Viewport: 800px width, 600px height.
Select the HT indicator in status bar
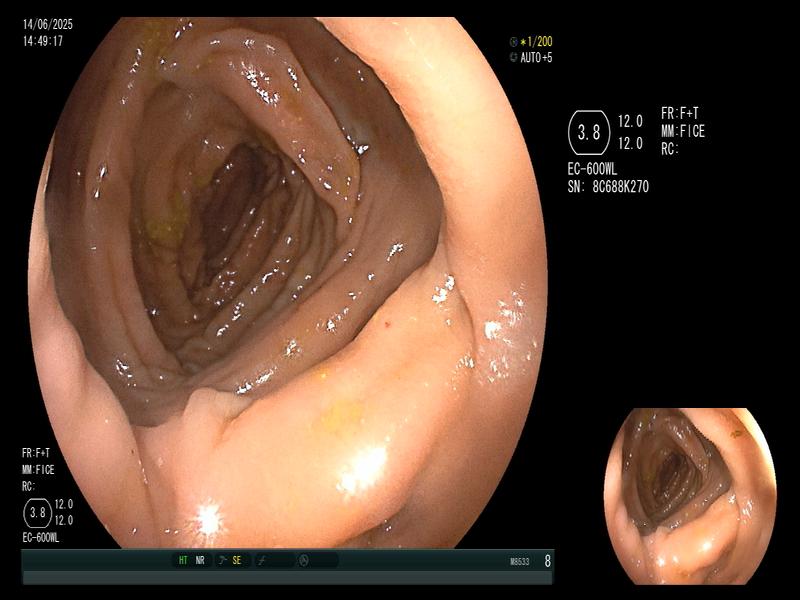pyautogui.click(x=183, y=560)
